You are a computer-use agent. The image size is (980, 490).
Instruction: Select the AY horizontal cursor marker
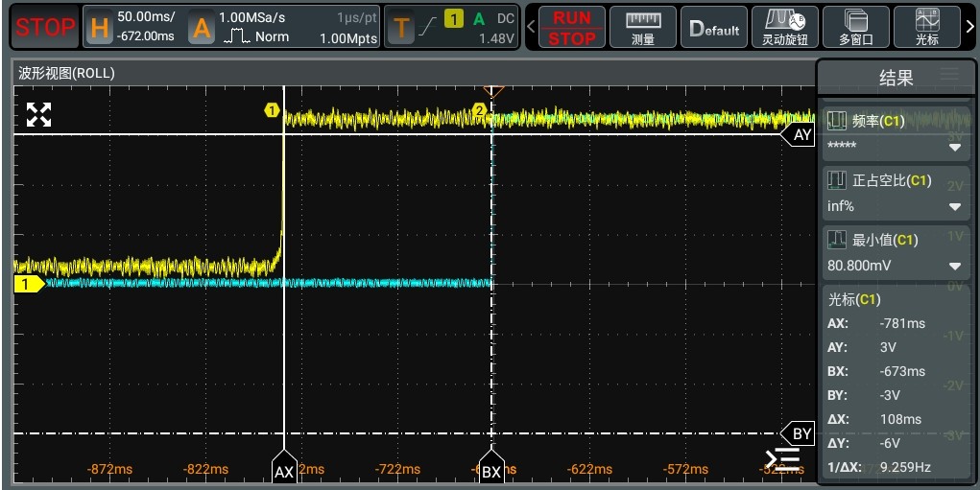tap(801, 135)
